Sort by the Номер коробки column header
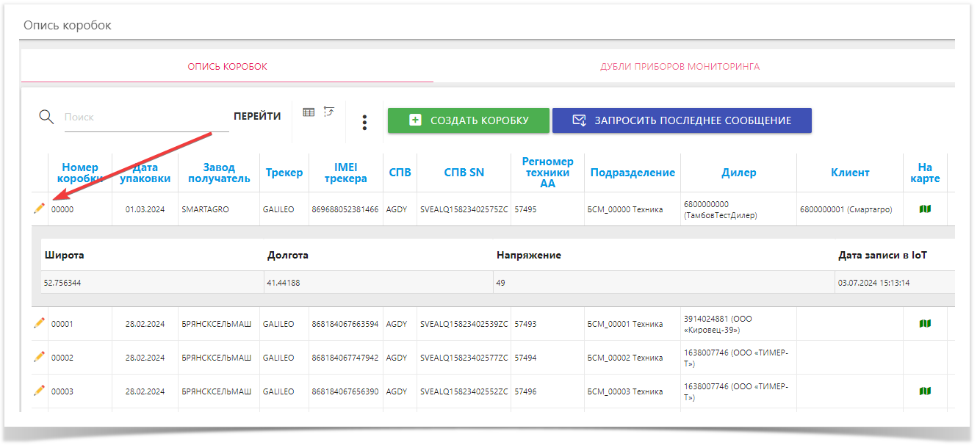 click(80, 173)
